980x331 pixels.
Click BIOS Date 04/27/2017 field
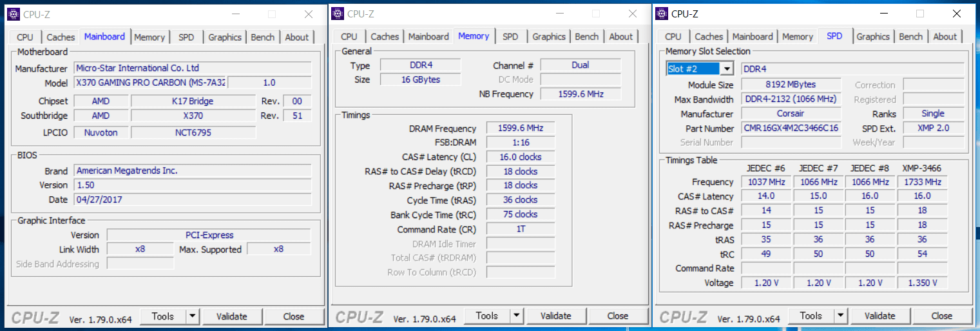[x=193, y=199]
